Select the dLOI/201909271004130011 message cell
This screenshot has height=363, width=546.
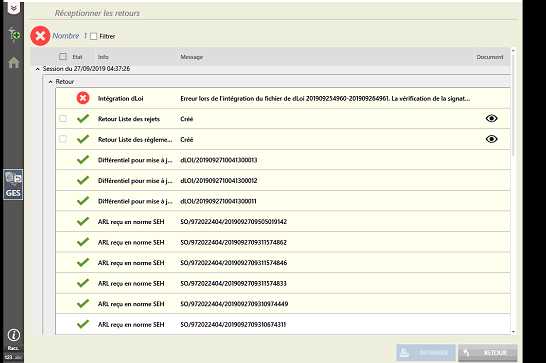[218, 201]
